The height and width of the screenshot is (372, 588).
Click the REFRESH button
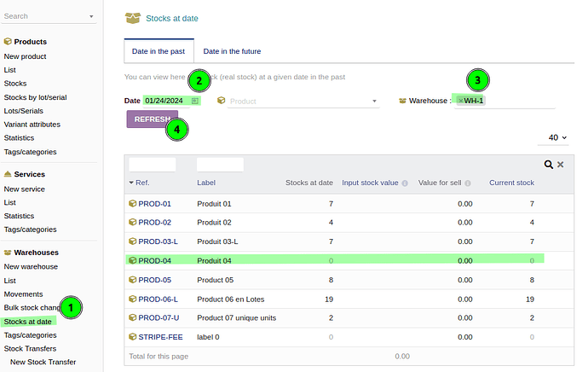[x=153, y=119]
